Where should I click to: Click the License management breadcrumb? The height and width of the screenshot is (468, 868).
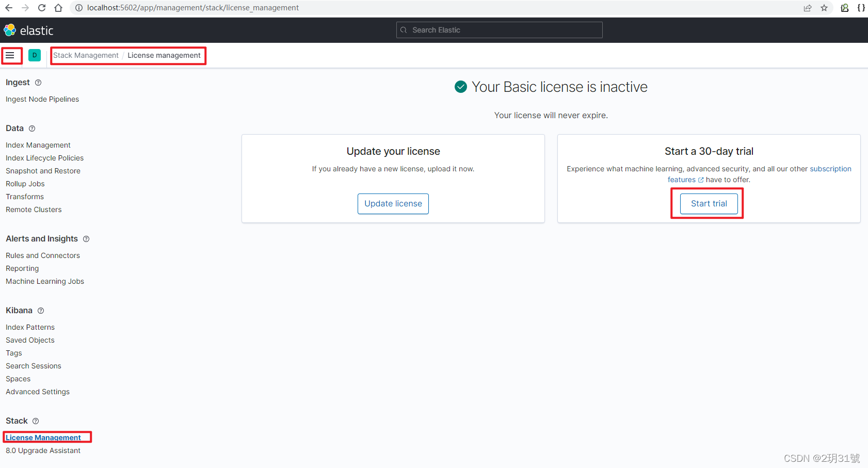(164, 55)
